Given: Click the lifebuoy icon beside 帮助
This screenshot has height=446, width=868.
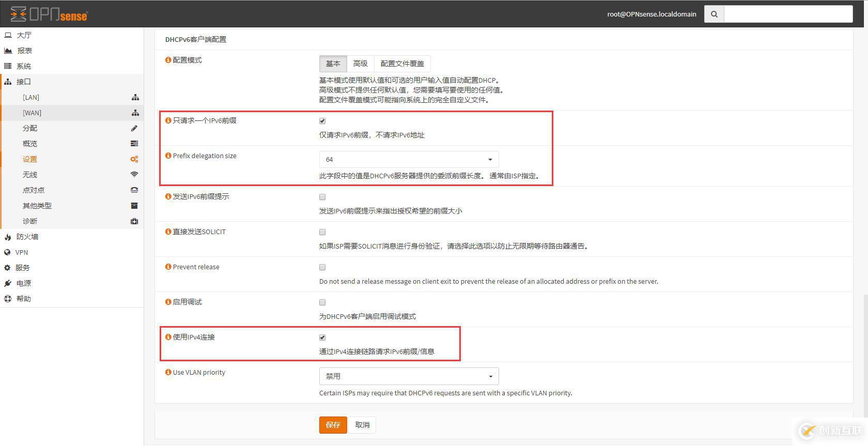Looking at the screenshot, I should pyautogui.click(x=8, y=299).
